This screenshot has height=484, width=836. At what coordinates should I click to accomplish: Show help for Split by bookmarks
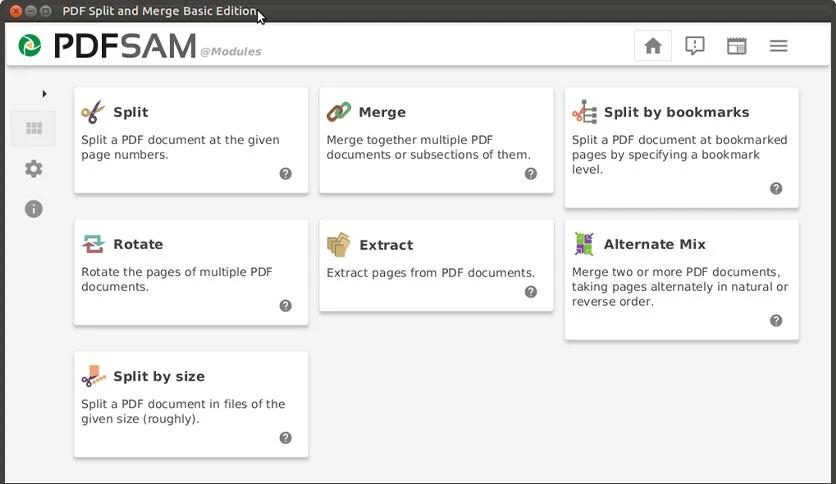point(776,188)
